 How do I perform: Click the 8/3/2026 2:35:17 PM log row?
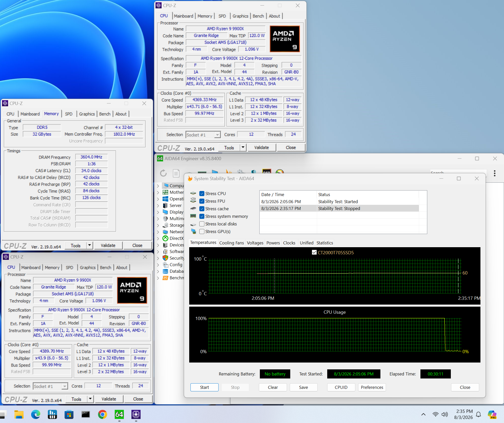339,208
